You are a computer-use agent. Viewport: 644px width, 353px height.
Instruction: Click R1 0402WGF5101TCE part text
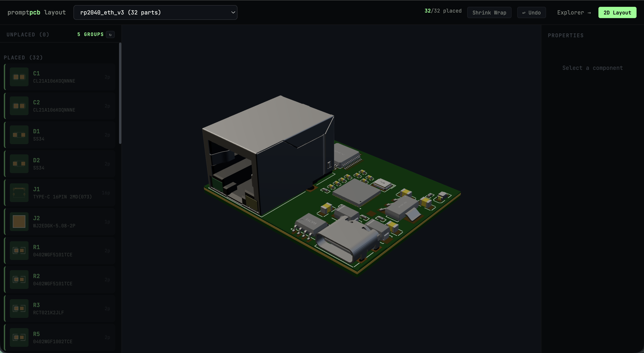pos(53,255)
